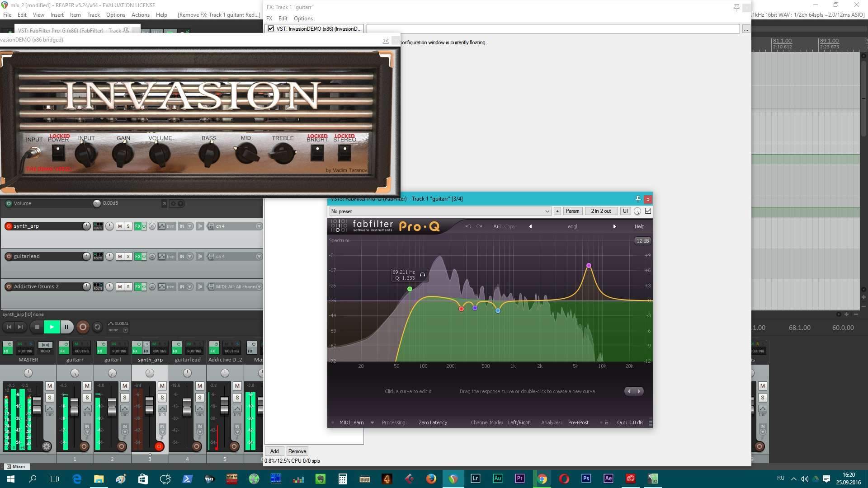Open routing for guitarlead track
The height and width of the screenshot is (488, 868).
tap(98, 256)
